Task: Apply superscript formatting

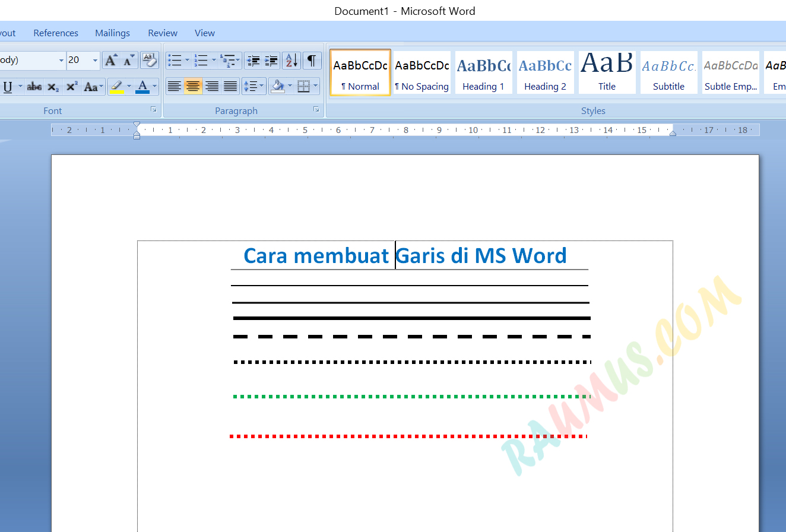Action: point(72,87)
